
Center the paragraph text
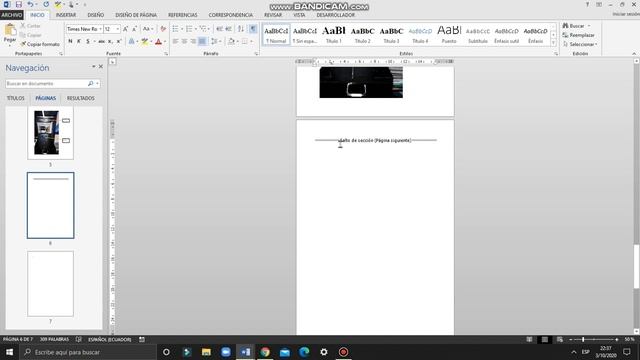[x=184, y=41]
